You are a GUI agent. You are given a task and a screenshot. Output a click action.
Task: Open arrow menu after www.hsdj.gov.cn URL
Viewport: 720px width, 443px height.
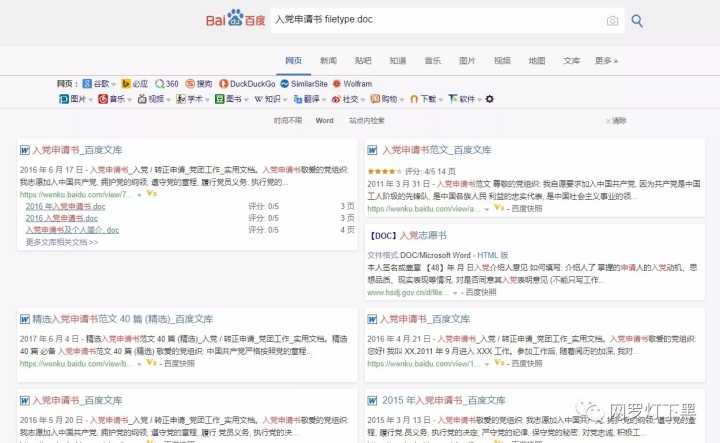pyautogui.click(x=455, y=293)
